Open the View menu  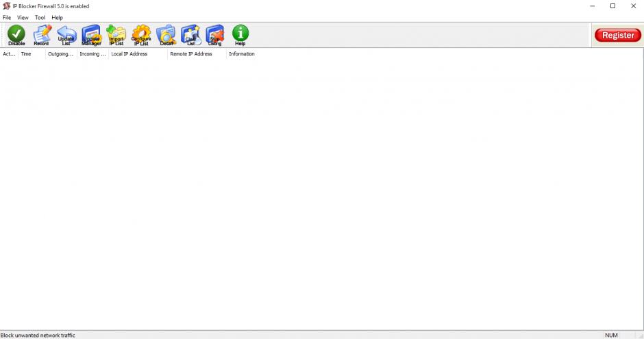click(23, 18)
